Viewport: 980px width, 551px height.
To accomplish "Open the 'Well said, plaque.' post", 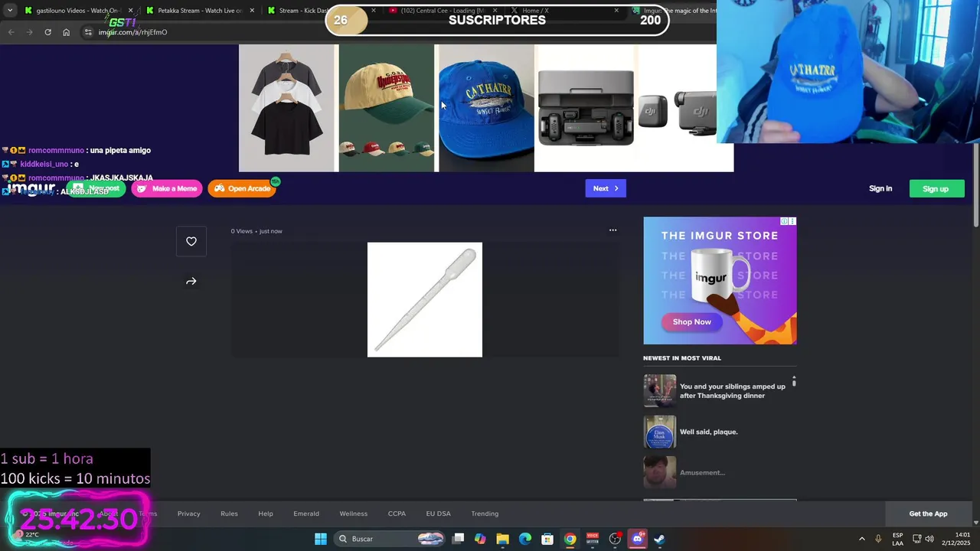I will point(709,432).
